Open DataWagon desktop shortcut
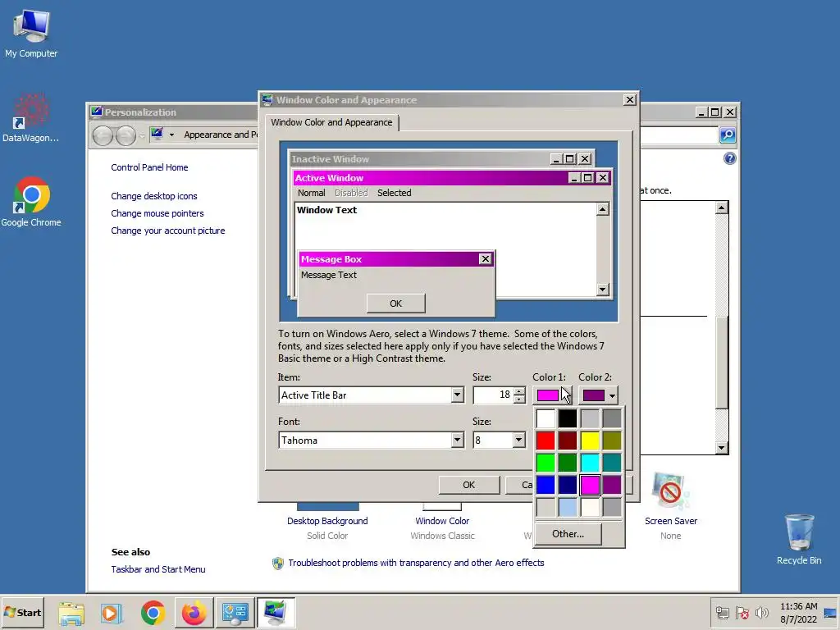The height and width of the screenshot is (630, 840). [30, 118]
